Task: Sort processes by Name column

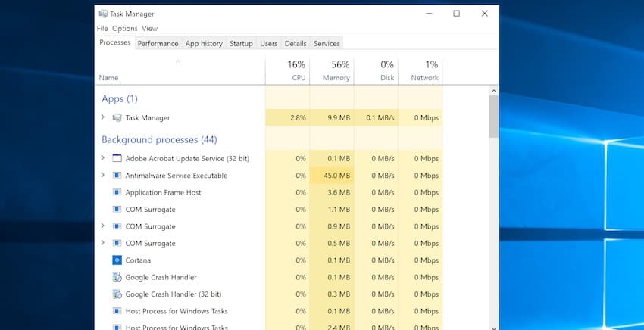Action: pyautogui.click(x=180, y=71)
